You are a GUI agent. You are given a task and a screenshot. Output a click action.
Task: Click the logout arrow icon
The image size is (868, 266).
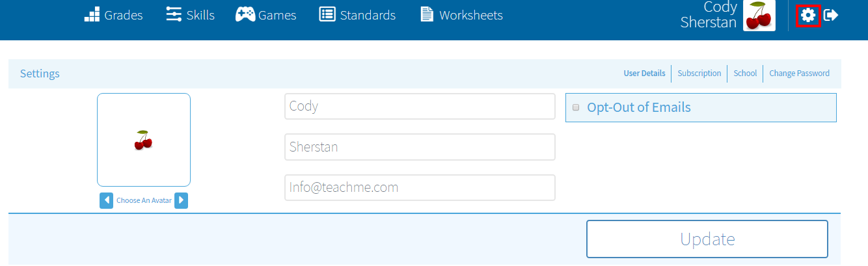(x=831, y=15)
